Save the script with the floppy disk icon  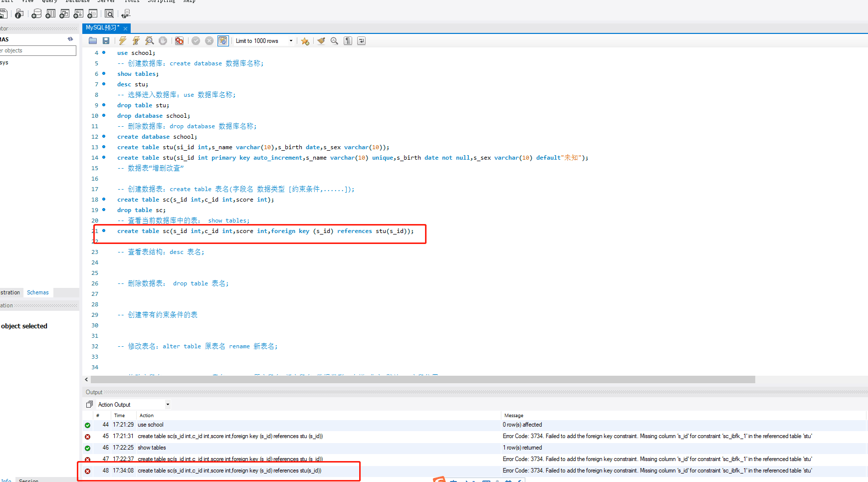(x=106, y=41)
